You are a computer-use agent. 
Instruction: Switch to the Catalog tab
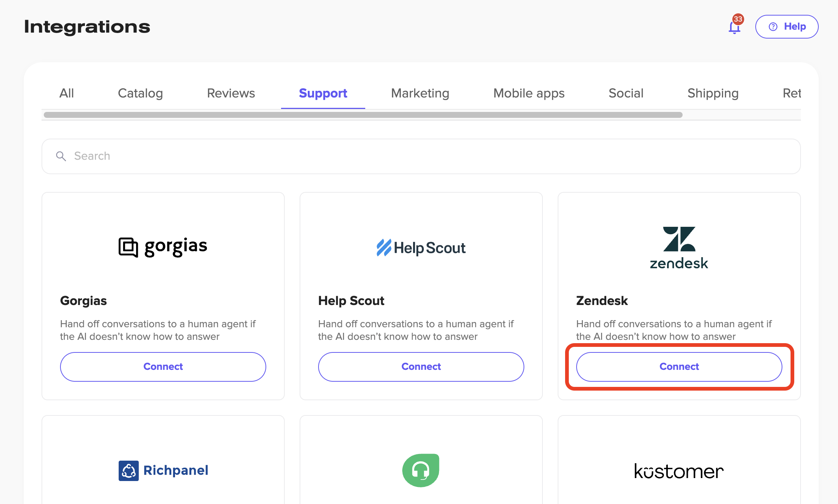click(141, 93)
